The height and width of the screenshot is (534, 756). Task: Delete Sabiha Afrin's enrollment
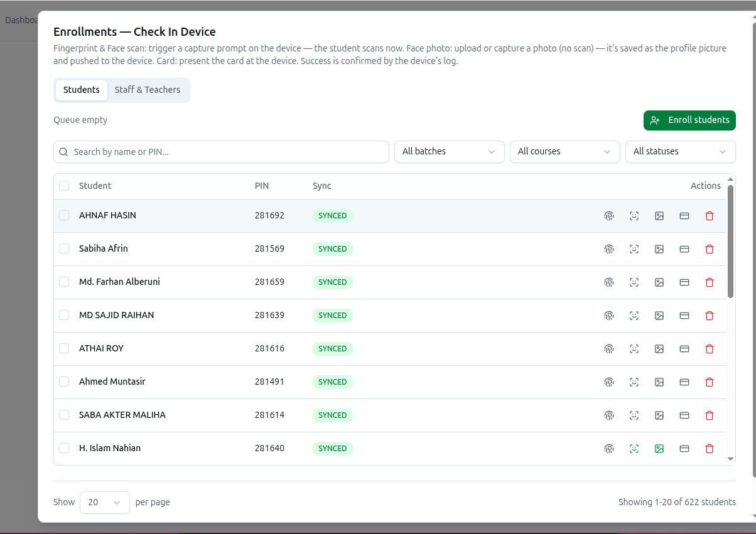point(710,249)
